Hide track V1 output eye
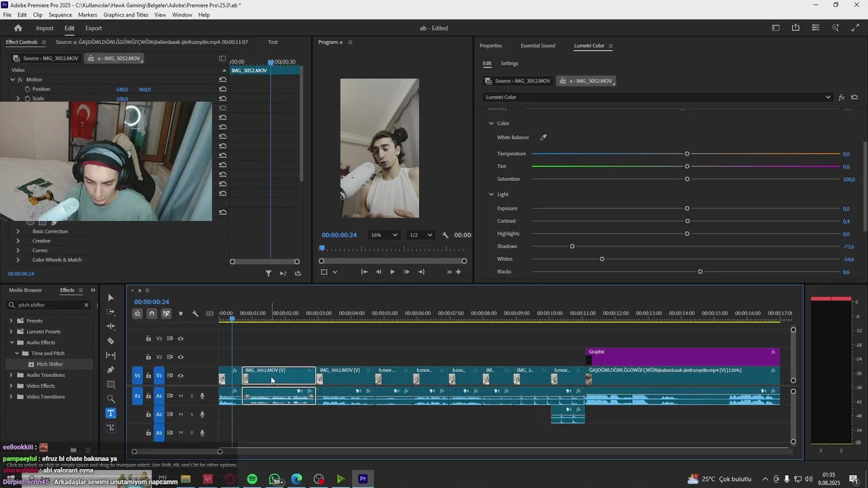This screenshot has width=868, height=488. [x=180, y=375]
